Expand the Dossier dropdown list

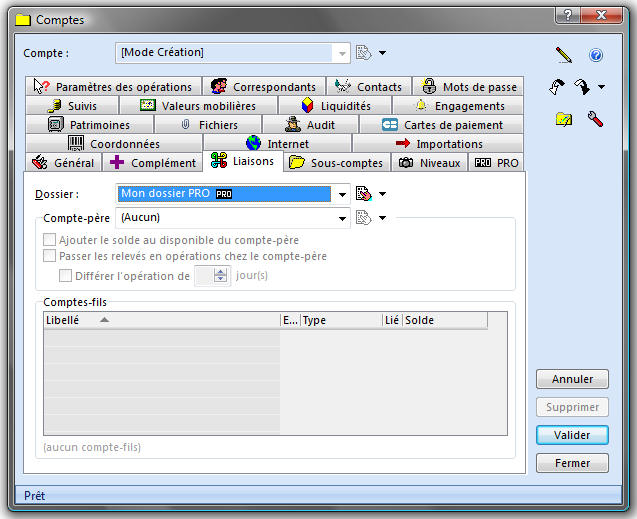341,194
